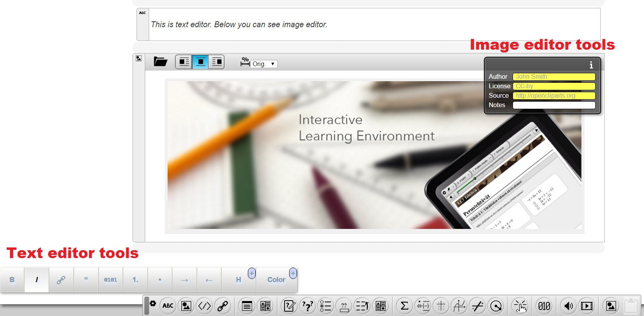This screenshot has height=316, width=644.
Task: Click the numbered list button
Action: click(x=135, y=280)
